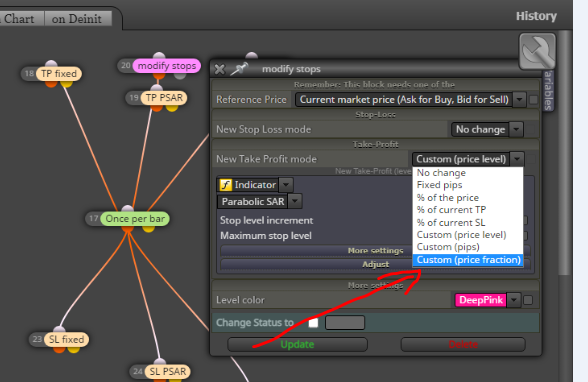Toggle checkbox next to New Stop Loss mode

pos(530,130)
